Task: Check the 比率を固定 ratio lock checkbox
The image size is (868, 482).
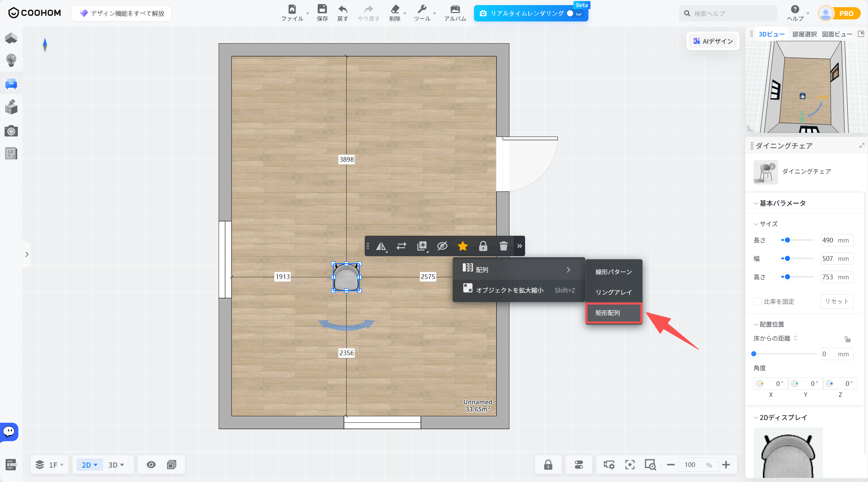Action: 758,301
